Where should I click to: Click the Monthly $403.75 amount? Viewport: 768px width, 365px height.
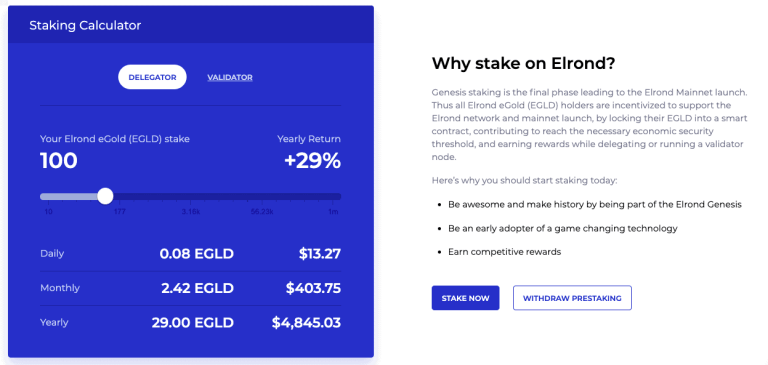coord(313,288)
